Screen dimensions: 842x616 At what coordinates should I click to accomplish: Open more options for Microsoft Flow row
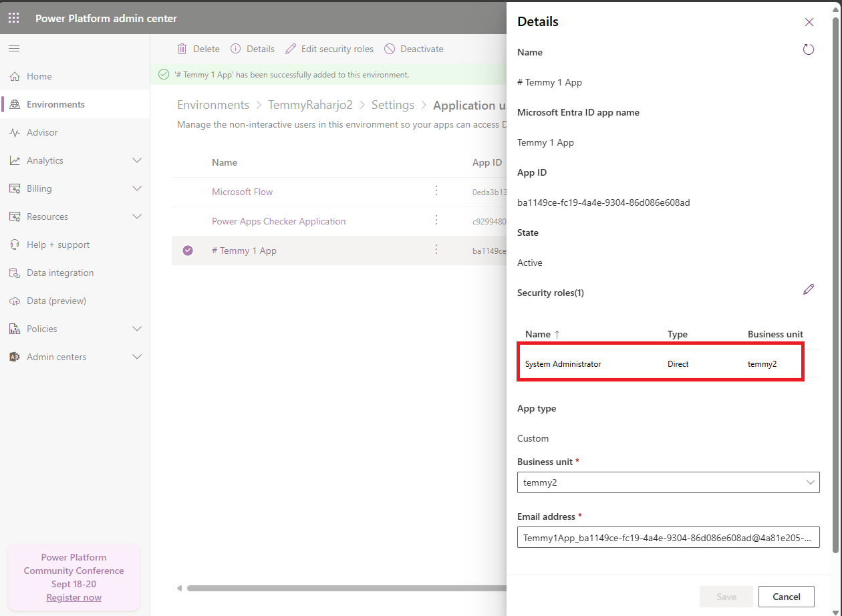tap(436, 191)
